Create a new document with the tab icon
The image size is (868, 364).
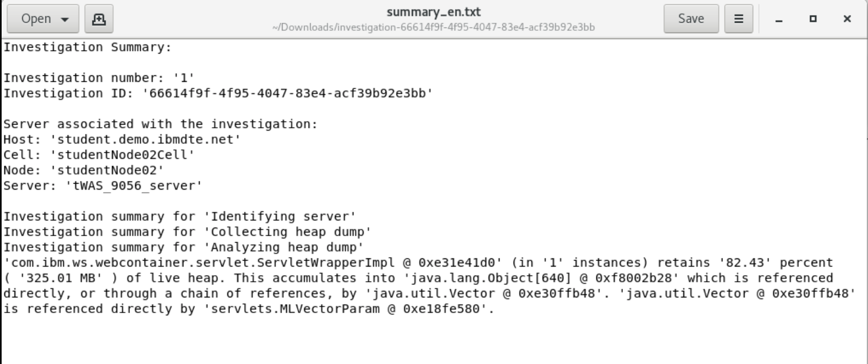(99, 19)
